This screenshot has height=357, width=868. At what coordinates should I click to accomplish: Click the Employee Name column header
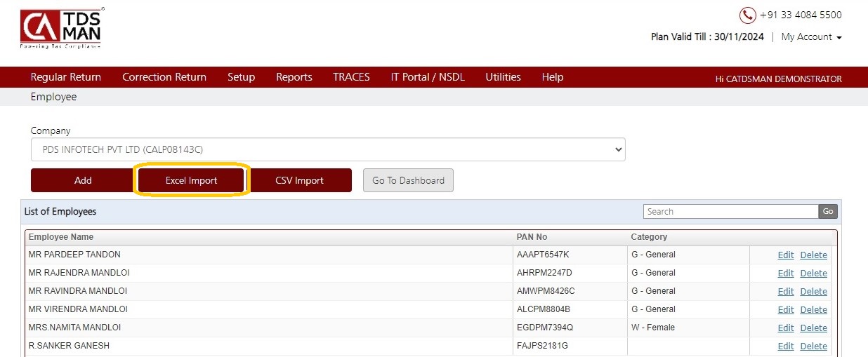coord(61,237)
